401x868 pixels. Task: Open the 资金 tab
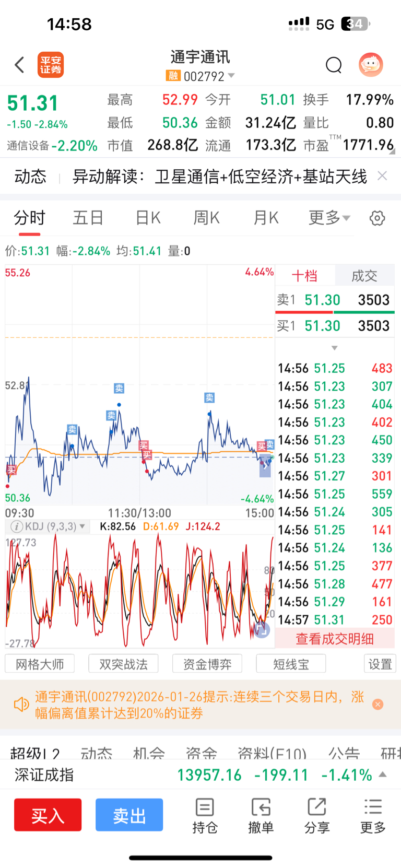click(201, 753)
